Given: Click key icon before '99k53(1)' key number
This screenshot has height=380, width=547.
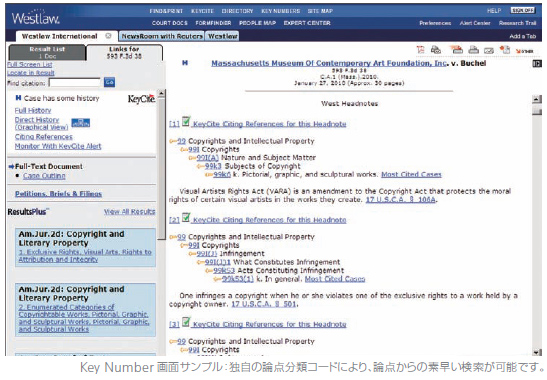Looking at the screenshot, I should pos(218,279).
